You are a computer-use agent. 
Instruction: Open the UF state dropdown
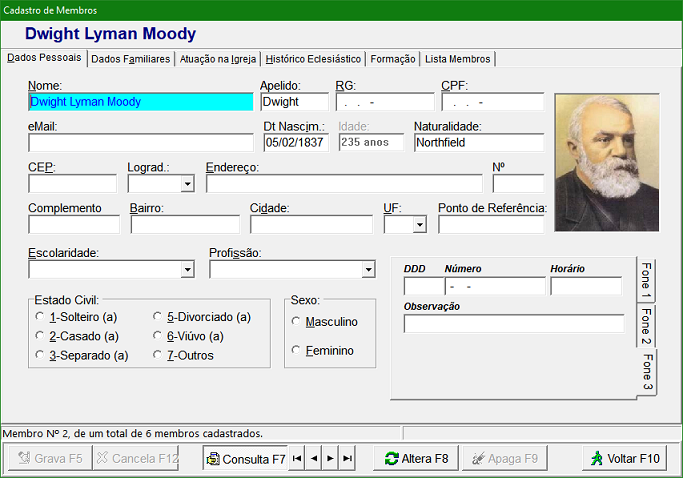point(419,224)
